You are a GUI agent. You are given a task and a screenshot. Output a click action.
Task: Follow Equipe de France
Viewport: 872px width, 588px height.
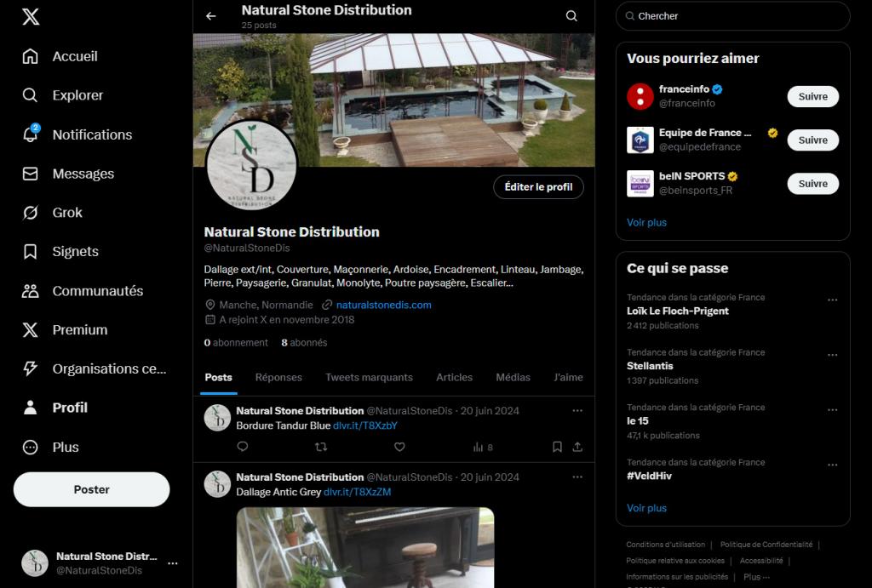(812, 140)
